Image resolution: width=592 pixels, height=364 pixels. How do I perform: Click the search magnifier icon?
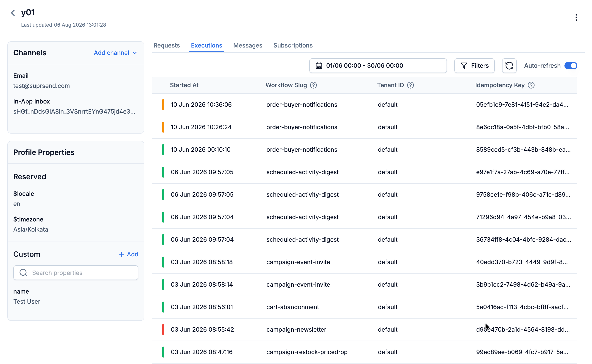(x=23, y=272)
